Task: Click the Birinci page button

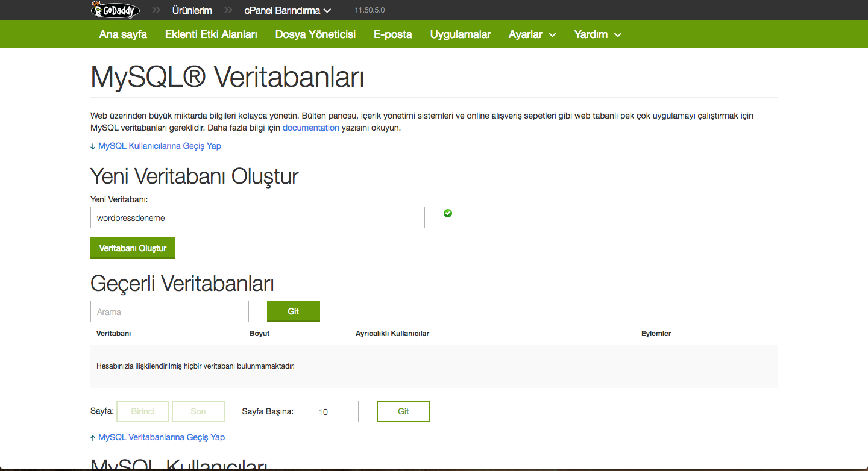Action: [x=143, y=411]
